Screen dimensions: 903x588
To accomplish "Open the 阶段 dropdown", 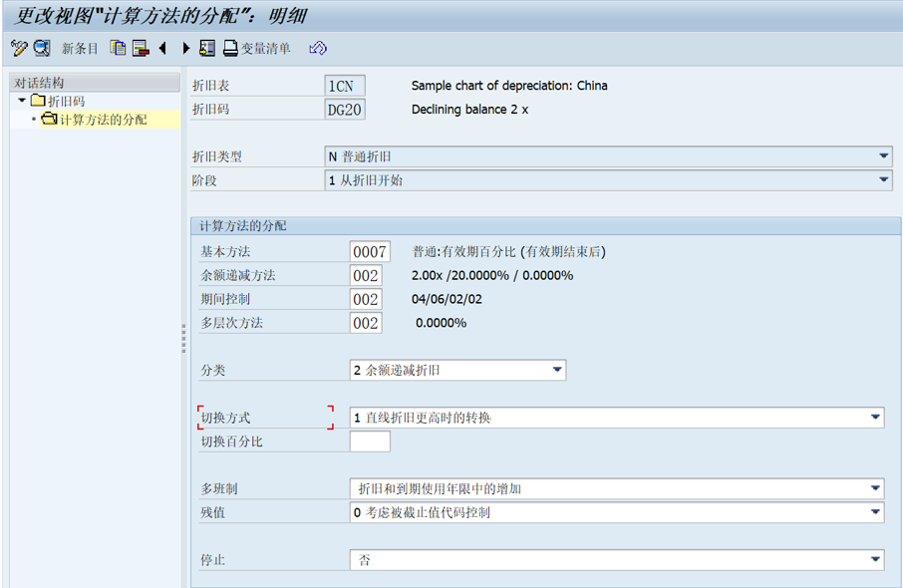I will (884, 180).
